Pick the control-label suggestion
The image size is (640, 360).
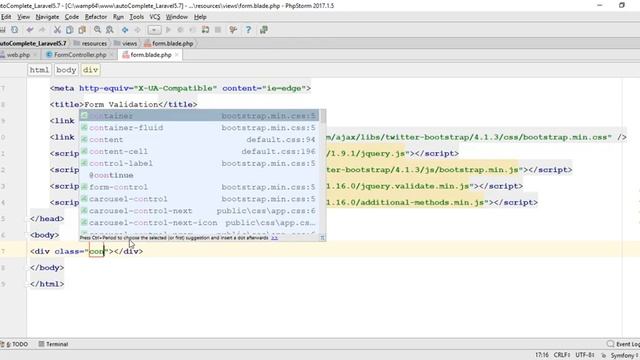199,163
